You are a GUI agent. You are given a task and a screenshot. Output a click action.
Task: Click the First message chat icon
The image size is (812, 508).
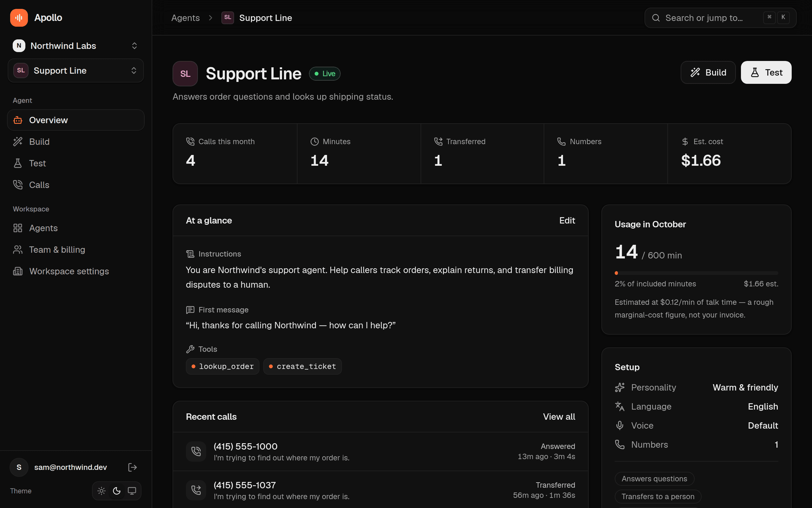(190, 310)
